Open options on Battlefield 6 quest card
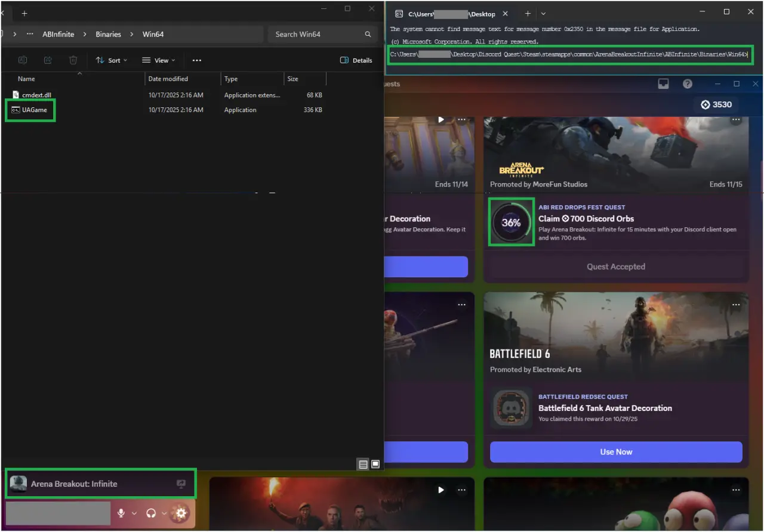764x532 pixels. pyautogui.click(x=735, y=304)
